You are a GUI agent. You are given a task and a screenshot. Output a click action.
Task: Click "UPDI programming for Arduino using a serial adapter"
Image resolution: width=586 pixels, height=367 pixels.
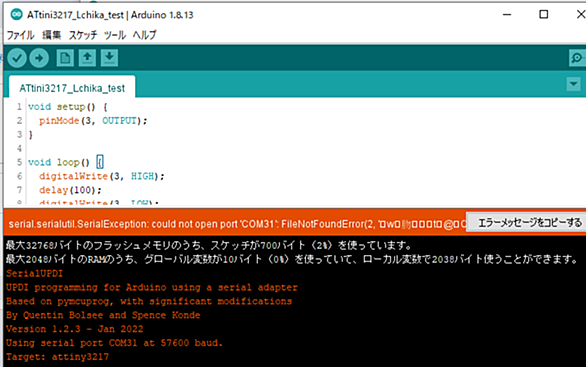click(x=152, y=287)
